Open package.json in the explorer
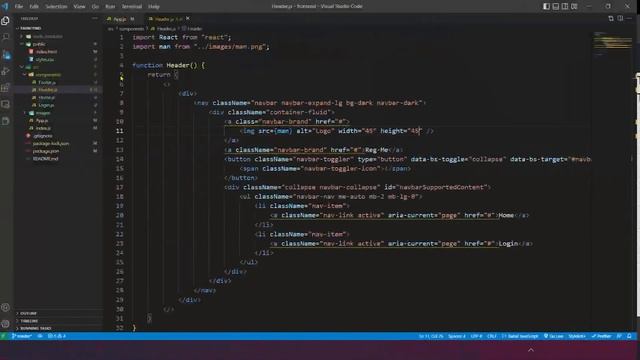The width and height of the screenshot is (640, 360). pos(46,151)
